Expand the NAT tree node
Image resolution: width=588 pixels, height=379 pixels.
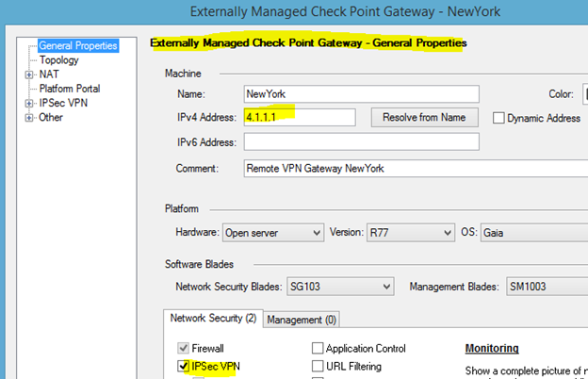(29, 74)
